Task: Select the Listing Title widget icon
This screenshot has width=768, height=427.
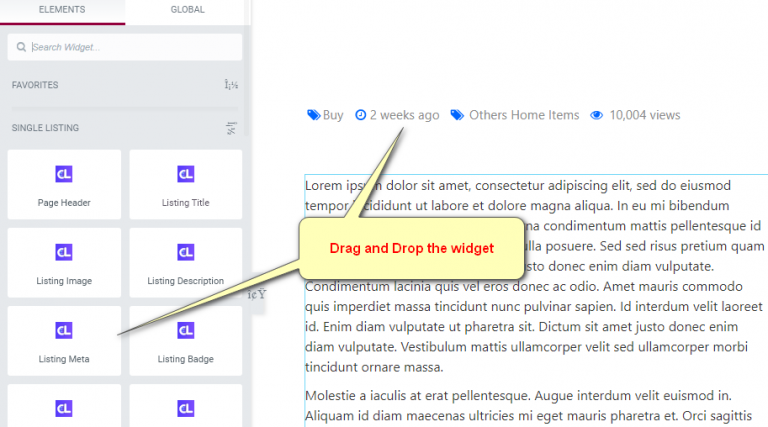Action: (186, 174)
